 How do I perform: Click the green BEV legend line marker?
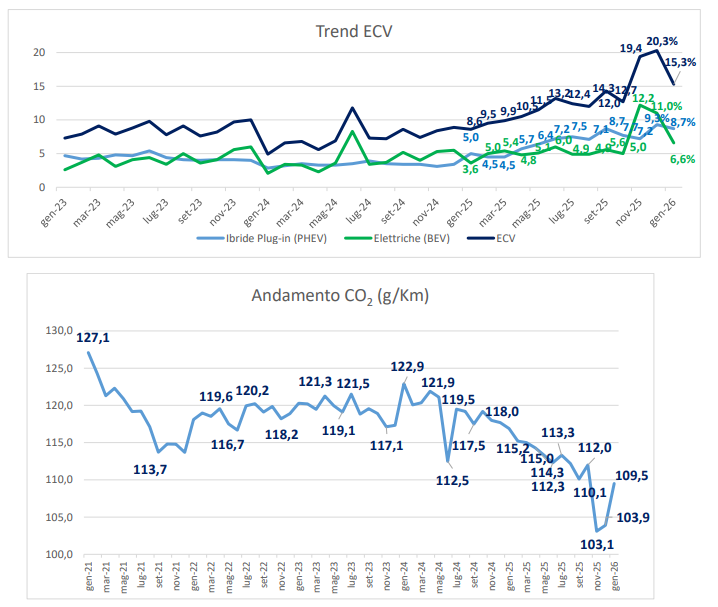click(359, 242)
